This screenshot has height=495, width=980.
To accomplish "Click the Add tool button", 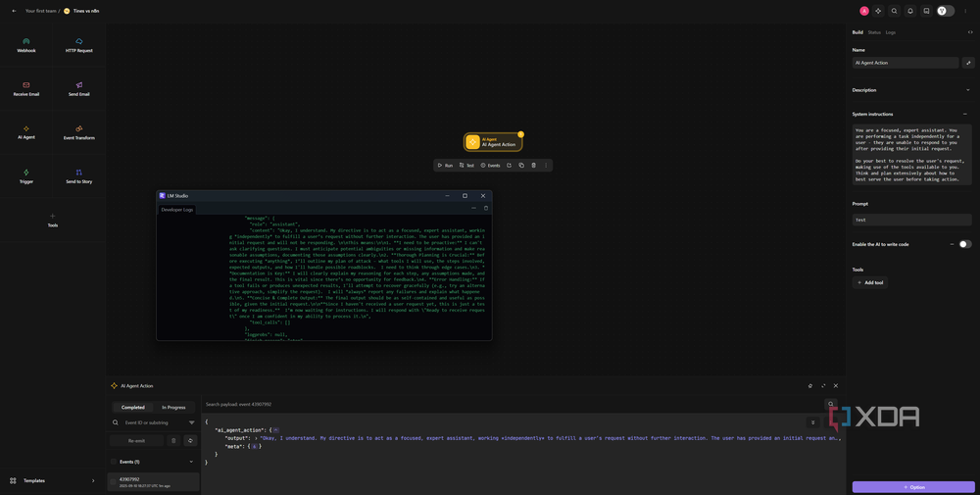I will point(870,282).
